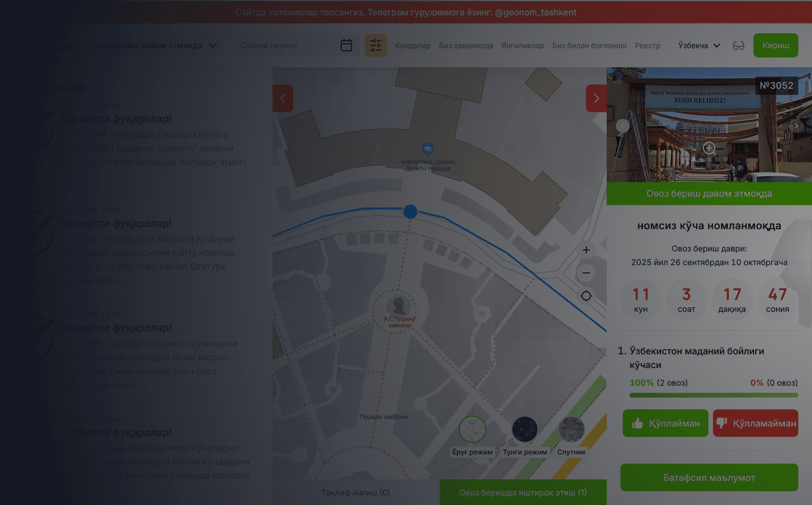Expand the Ўзбекча language dropdown
812x505 pixels.
pyautogui.click(x=698, y=45)
